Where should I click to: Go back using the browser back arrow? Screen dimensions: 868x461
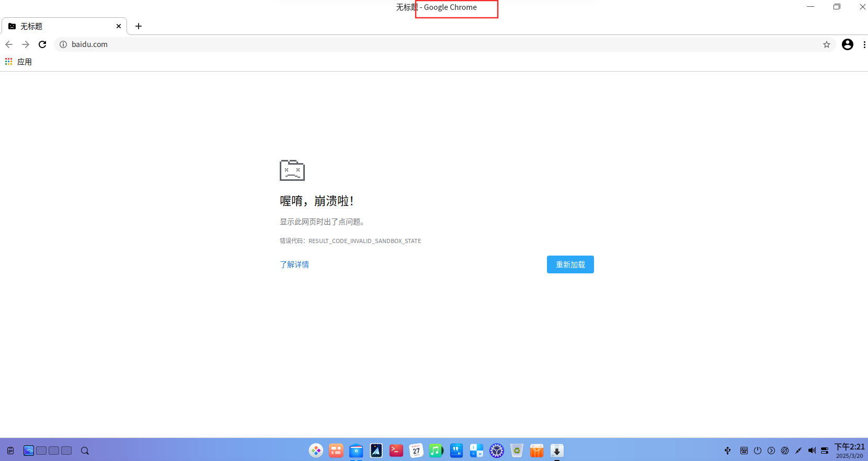click(9, 44)
